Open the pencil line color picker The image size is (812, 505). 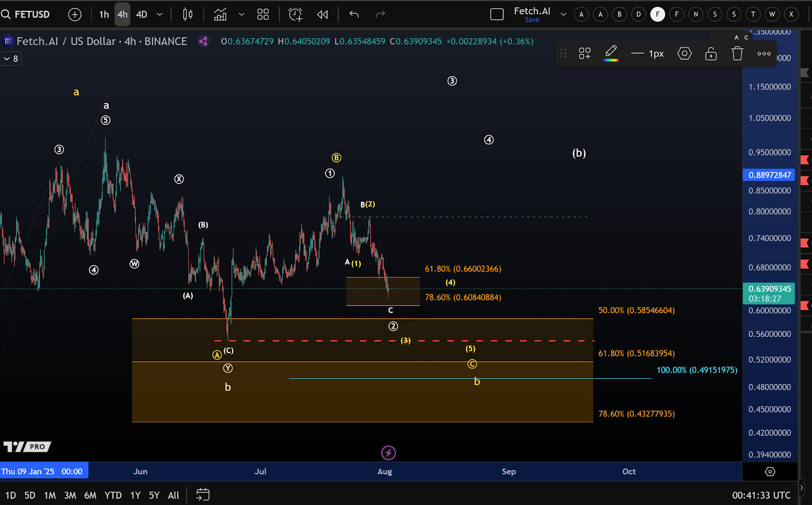[x=611, y=53]
